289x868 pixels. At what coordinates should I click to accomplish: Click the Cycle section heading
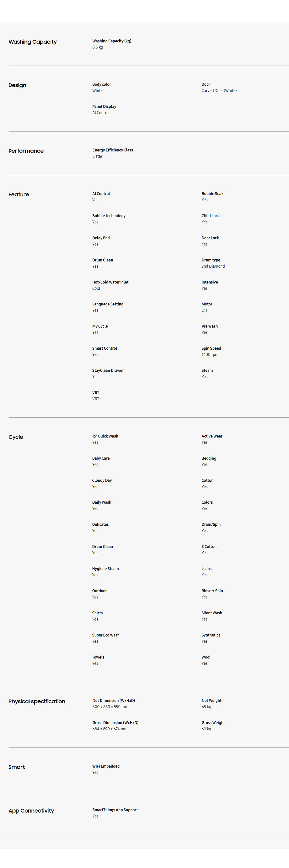pos(16,437)
